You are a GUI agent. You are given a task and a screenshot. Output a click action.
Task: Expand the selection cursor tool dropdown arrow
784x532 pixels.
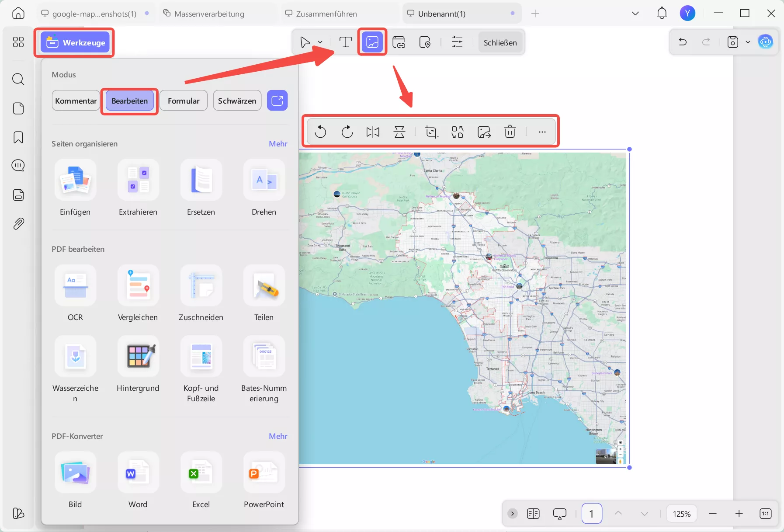(x=320, y=42)
